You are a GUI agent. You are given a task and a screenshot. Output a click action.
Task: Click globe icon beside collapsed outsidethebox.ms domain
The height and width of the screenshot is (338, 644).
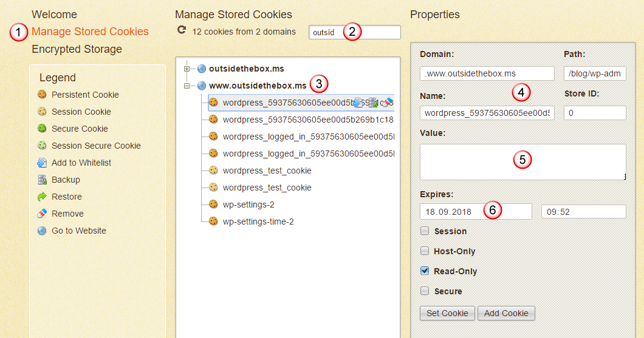tap(202, 69)
